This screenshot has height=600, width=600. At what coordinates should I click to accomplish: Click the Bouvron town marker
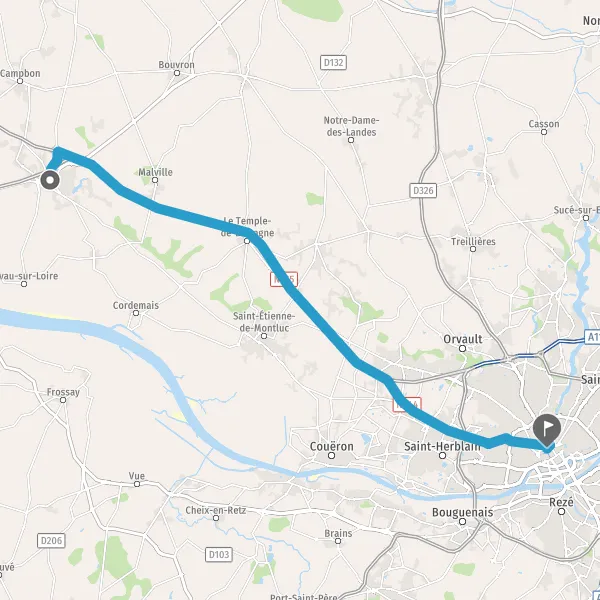[x=177, y=73]
